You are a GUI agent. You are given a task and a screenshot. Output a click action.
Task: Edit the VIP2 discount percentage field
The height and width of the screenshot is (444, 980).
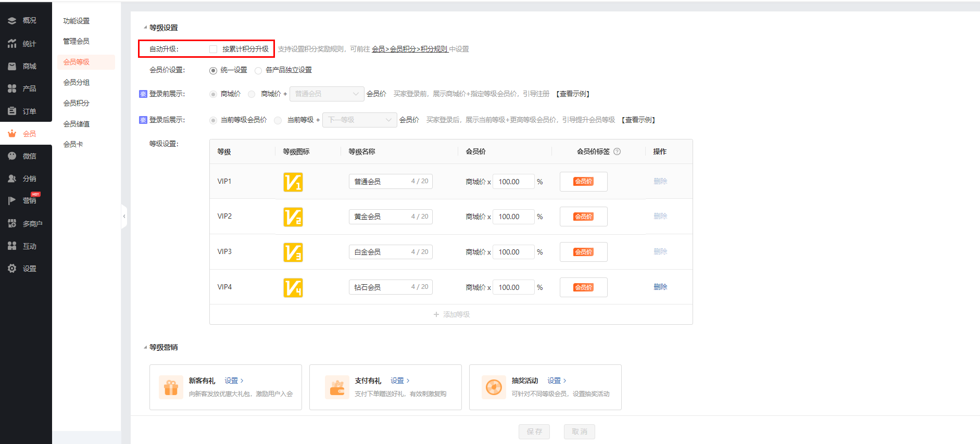pos(513,217)
